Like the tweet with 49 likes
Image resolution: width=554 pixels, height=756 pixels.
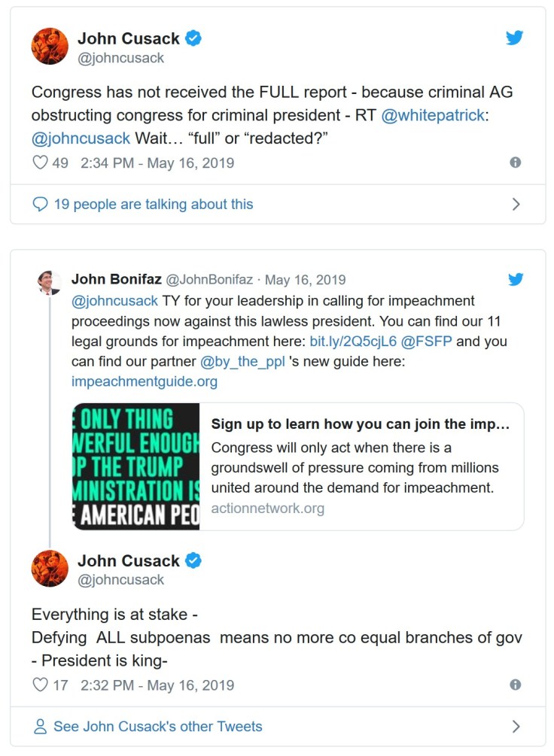[x=40, y=162]
